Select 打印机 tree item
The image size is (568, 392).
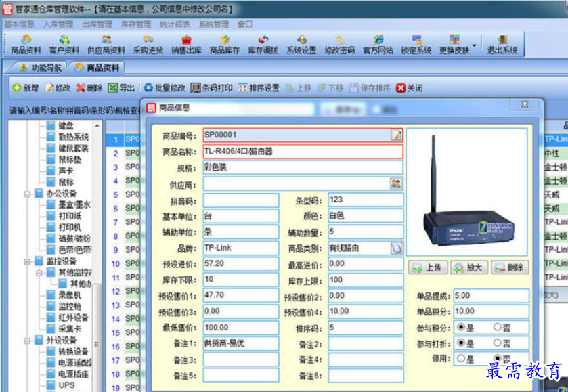point(70,227)
